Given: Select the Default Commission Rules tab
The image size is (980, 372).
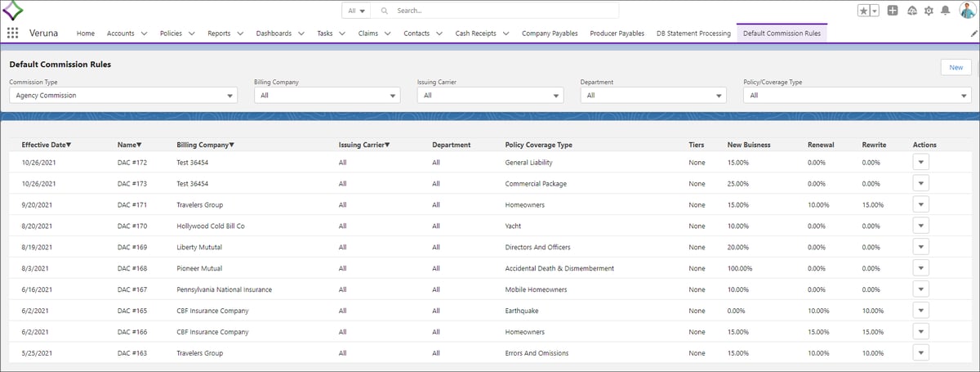Looking at the screenshot, I should [x=782, y=34].
